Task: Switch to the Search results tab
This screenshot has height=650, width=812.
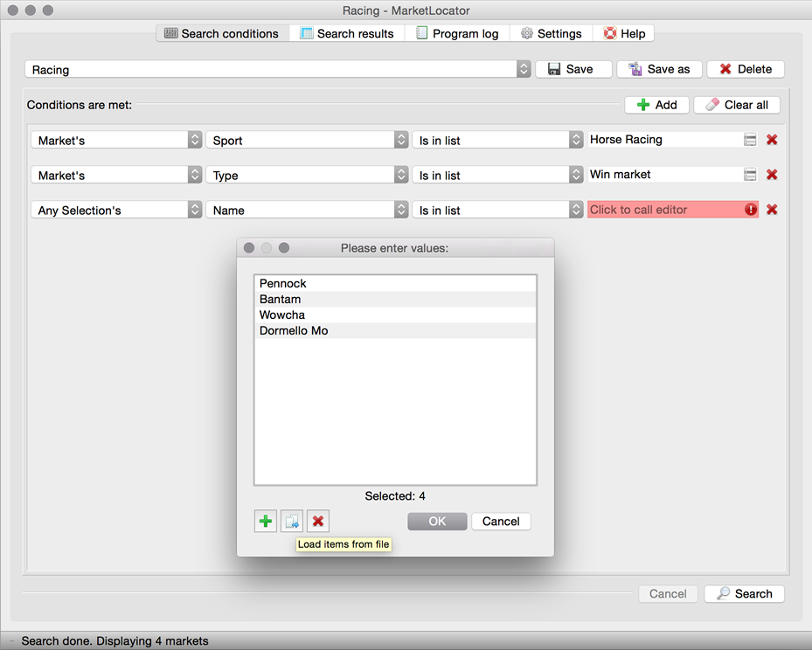Action: [347, 34]
